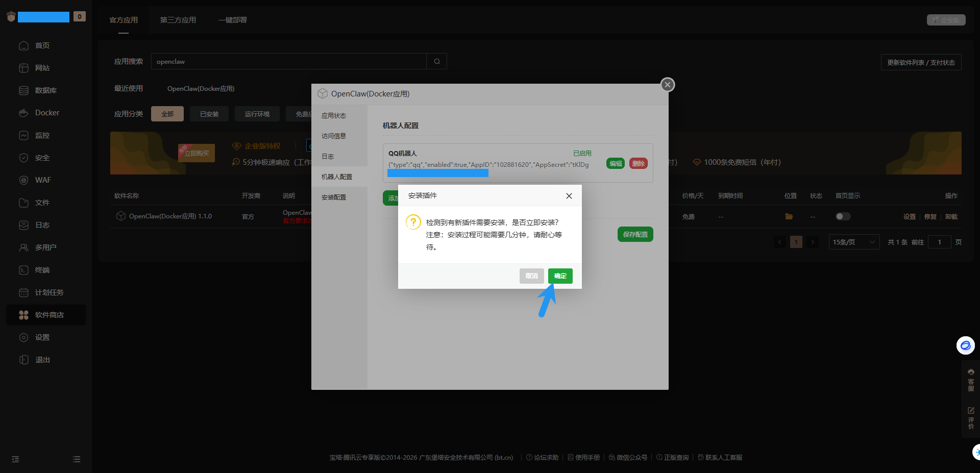Open 计划任务 in the sidebar
The image size is (980, 473).
(x=49, y=292)
